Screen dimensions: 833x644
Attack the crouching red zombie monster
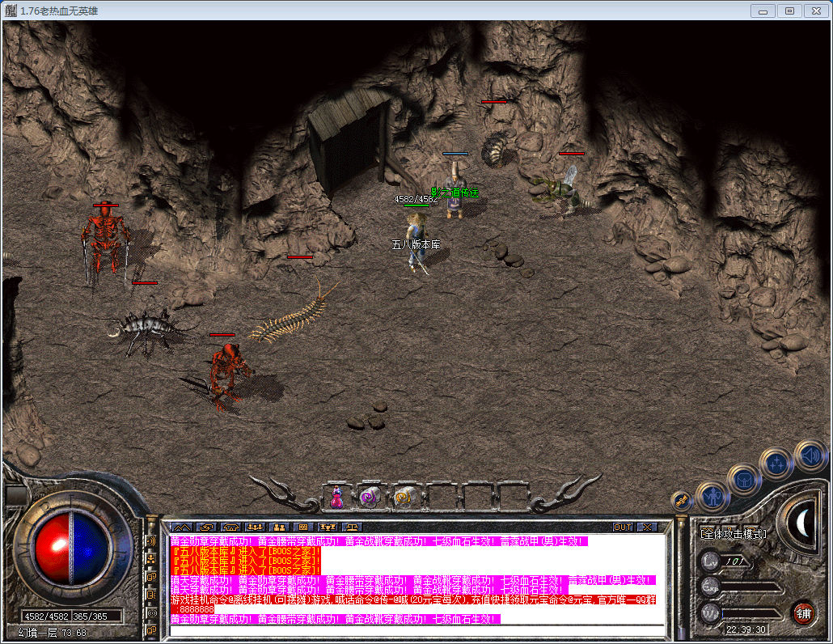227,374
